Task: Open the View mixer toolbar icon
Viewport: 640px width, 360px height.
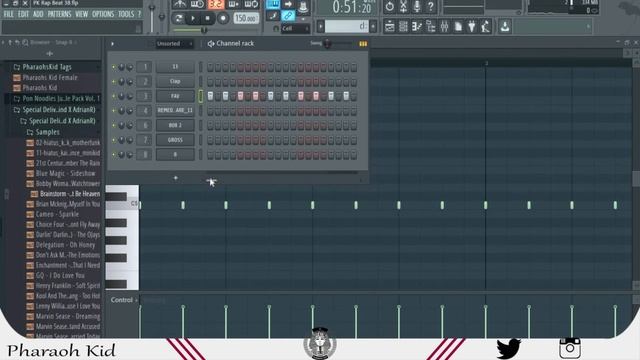Action: 444,27
